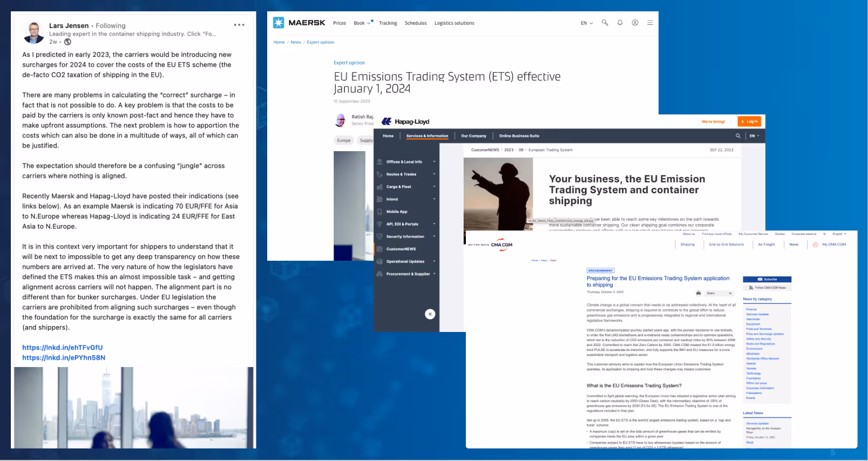The width and height of the screenshot is (868, 461).
Task: Click the Hapag-Lloyd logo
Action: pos(406,121)
